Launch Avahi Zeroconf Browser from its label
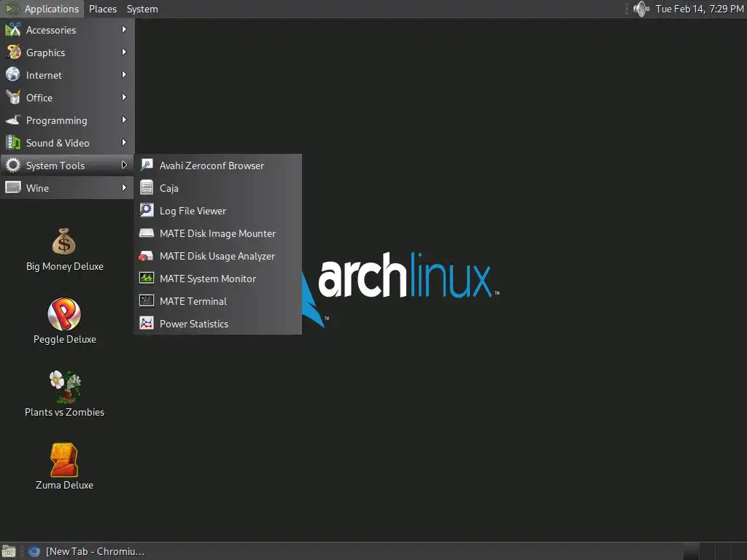 tap(212, 166)
